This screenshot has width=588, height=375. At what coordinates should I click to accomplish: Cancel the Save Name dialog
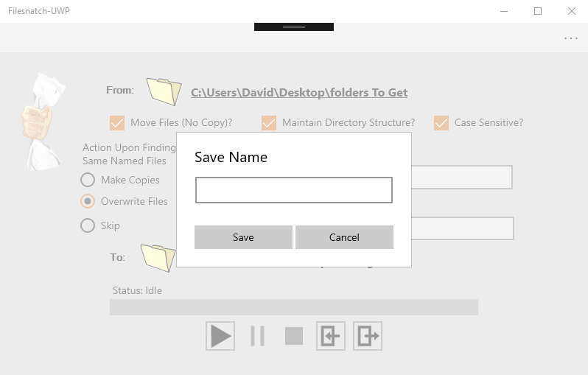(x=344, y=237)
